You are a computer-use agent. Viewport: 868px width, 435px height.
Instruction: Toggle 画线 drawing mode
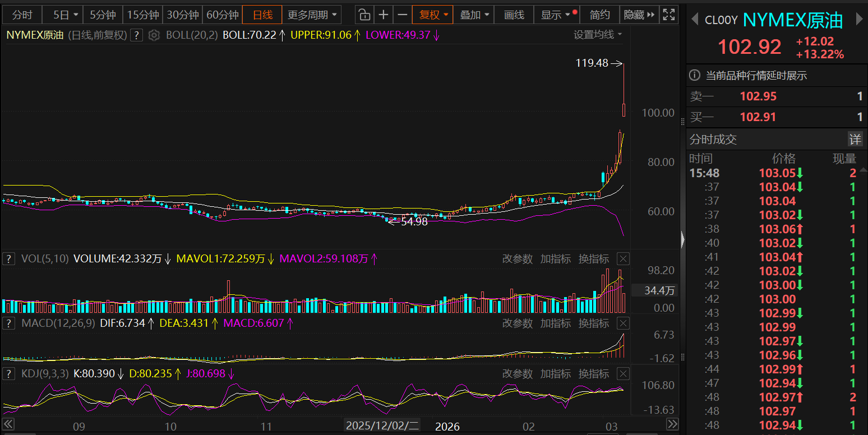point(514,15)
